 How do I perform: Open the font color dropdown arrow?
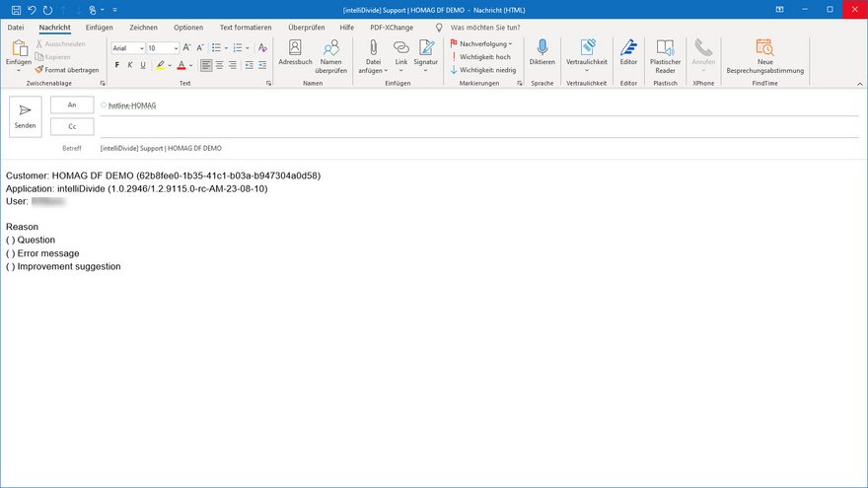pyautogui.click(x=191, y=65)
